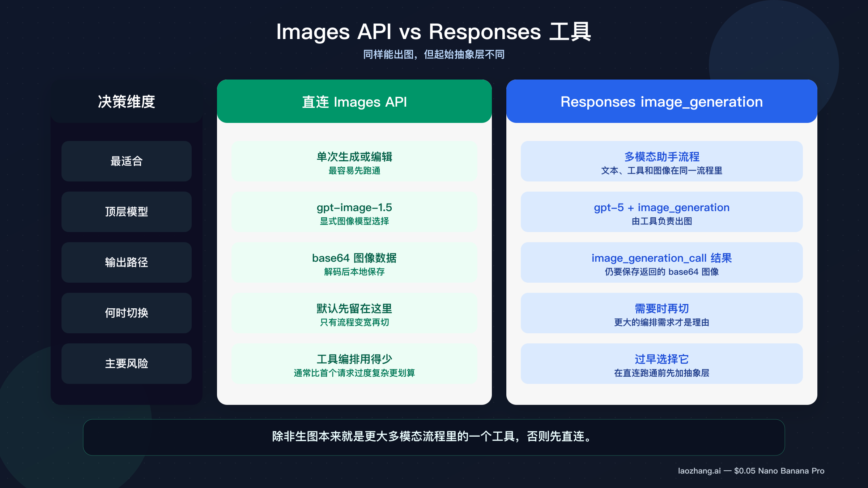The image size is (868, 488).
Task: Click the 过早选择它 card
Action: coord(661,364)
